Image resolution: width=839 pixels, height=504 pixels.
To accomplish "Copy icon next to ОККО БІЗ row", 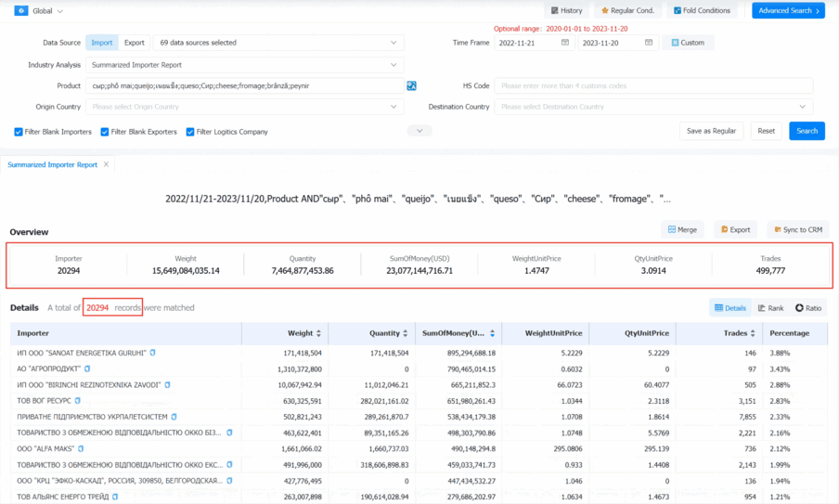I will (229, 433).
